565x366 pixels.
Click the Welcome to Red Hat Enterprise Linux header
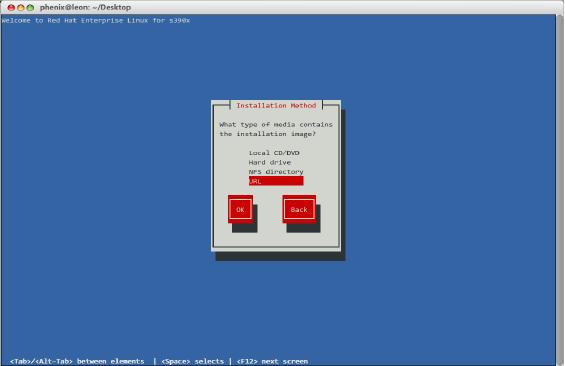pos(95,21)
